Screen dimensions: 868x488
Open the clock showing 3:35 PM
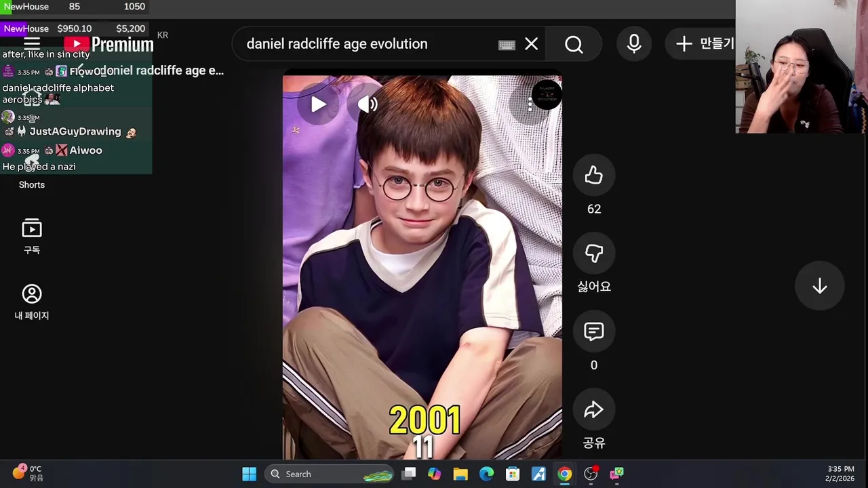pyautogui.click(x=840, y=474)
